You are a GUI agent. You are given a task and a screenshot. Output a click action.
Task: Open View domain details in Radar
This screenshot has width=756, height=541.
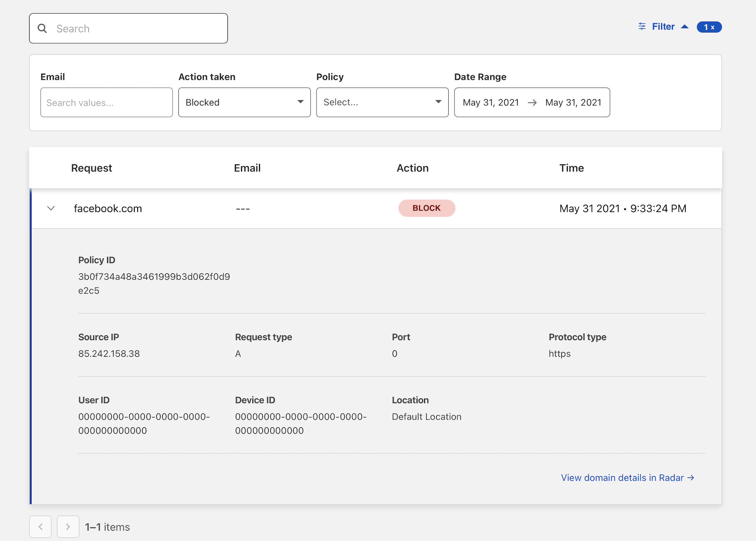(627, 478)
